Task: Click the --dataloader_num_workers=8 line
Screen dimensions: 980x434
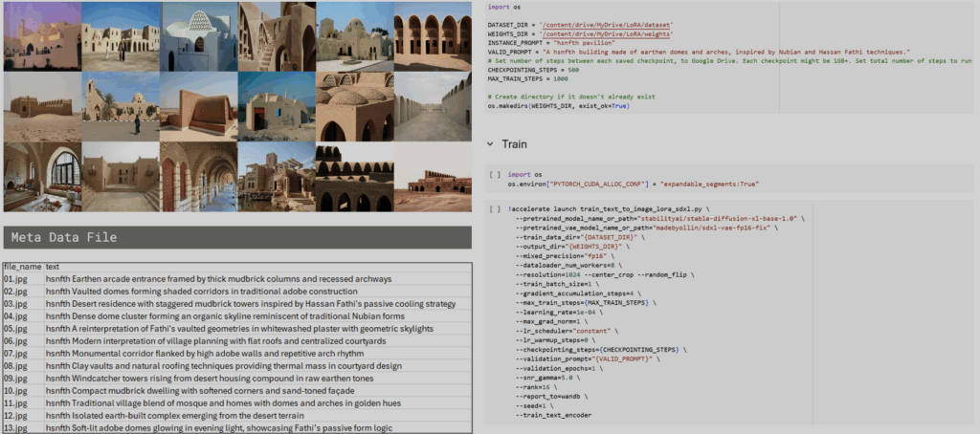Action: point(568,266)
